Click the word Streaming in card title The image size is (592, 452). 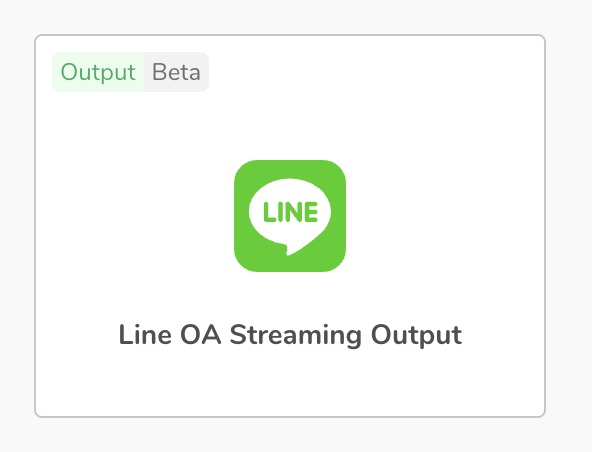[x=296, y=335]
